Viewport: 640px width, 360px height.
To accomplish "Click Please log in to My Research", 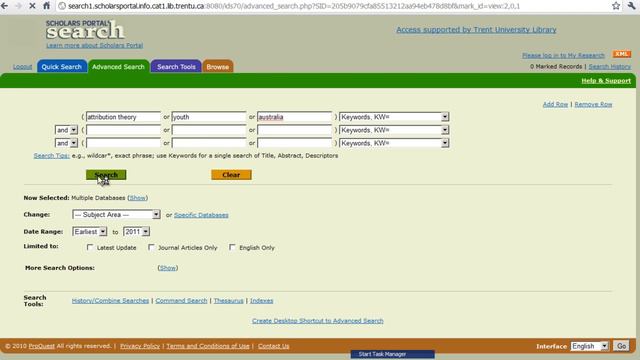I will [563, 55].
